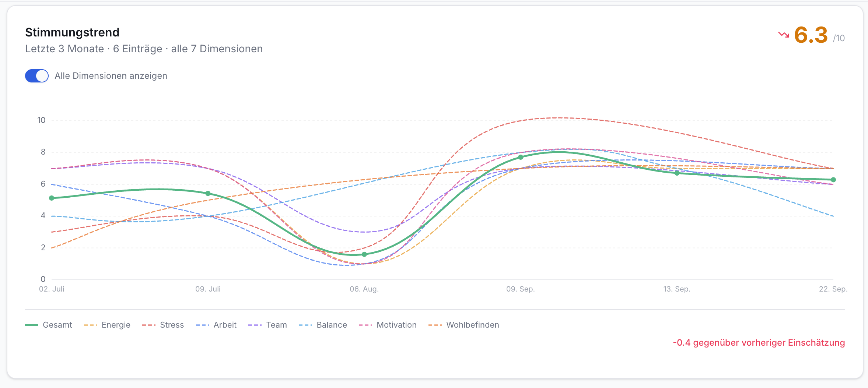The width and height of the screenshot is (868, 388).
Task: Select the Gesamt data point at 09. Juli
Action: point(208,194)
